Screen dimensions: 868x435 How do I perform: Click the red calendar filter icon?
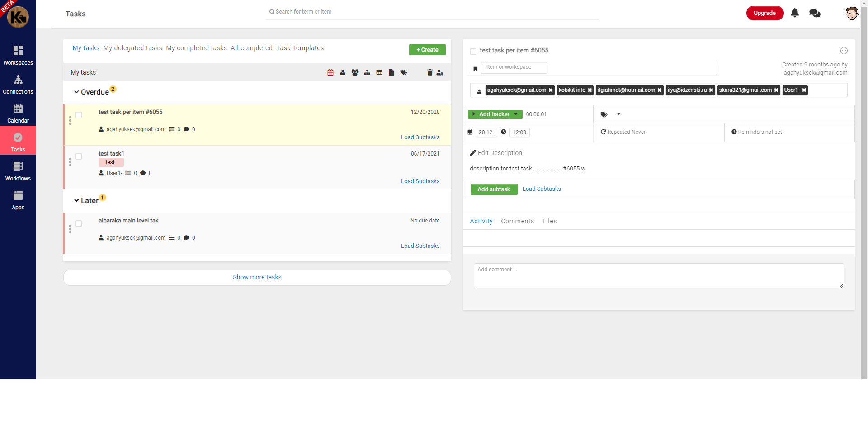330,72
